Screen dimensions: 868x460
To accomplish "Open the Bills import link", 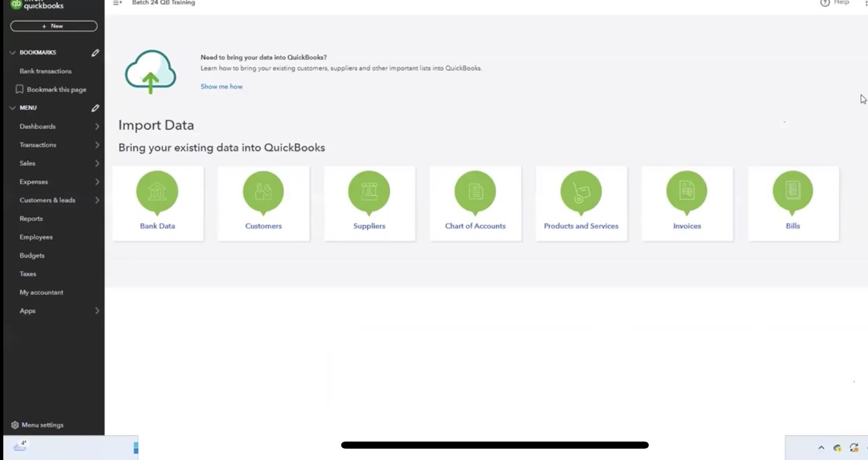I will 793,226.
